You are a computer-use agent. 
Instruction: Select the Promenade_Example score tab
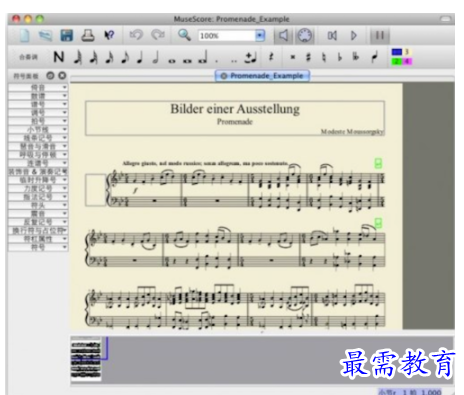[263, 76]
